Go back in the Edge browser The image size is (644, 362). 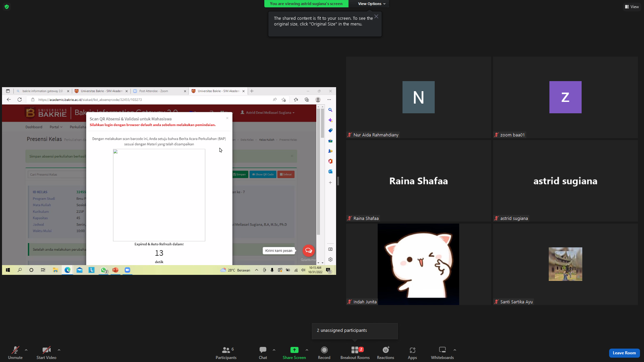(x=9, y=100)
